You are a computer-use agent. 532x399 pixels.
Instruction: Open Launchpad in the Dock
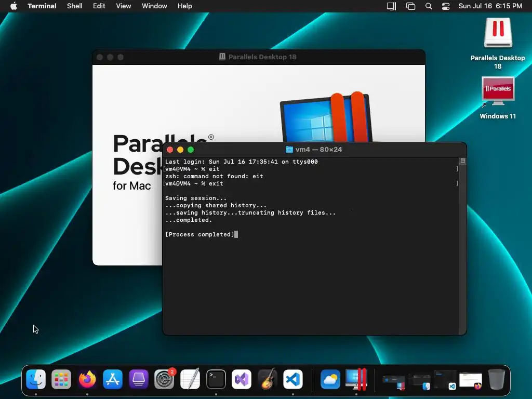[61, 379]
